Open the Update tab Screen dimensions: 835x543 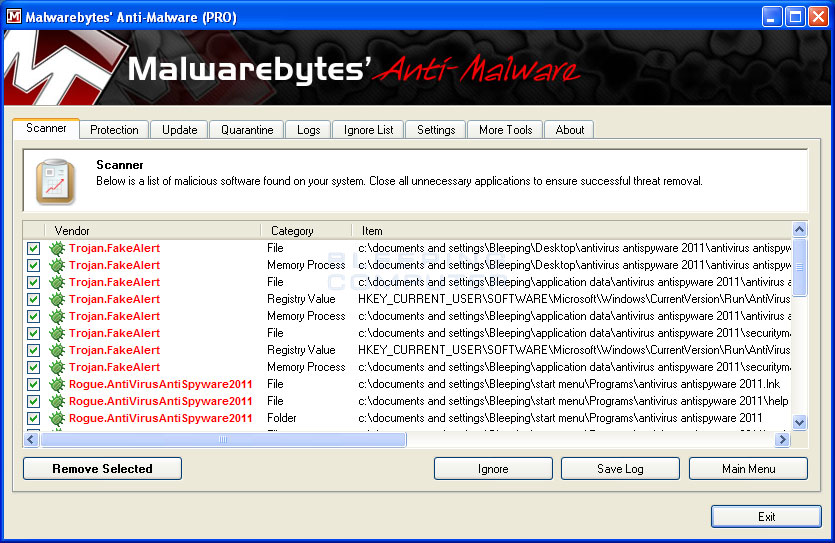pos(179,130)
